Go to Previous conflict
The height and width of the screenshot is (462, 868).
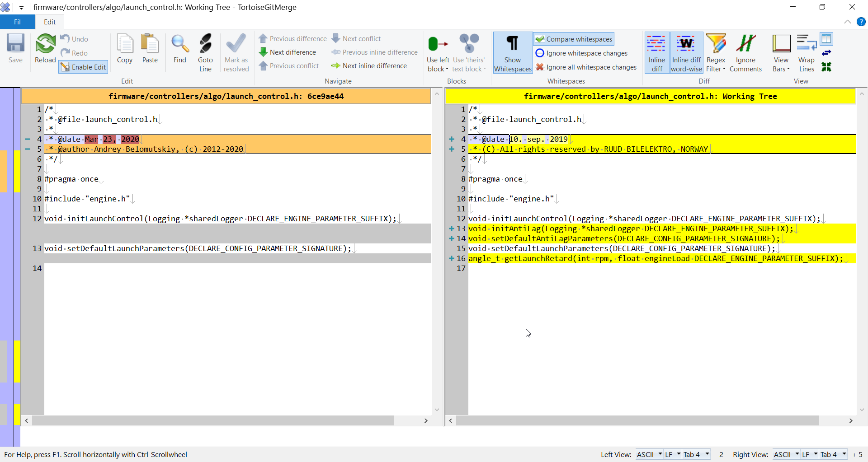point(289,66)
